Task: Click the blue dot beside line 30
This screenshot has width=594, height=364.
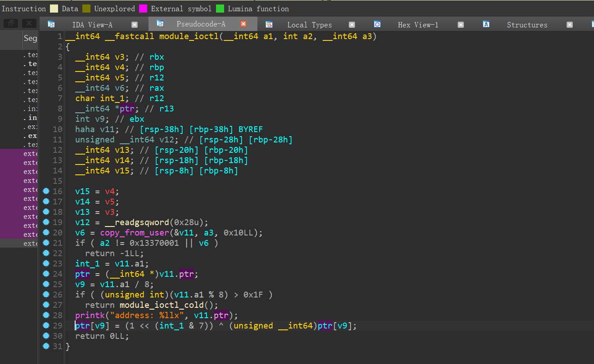Action: (x=46, y=336)
